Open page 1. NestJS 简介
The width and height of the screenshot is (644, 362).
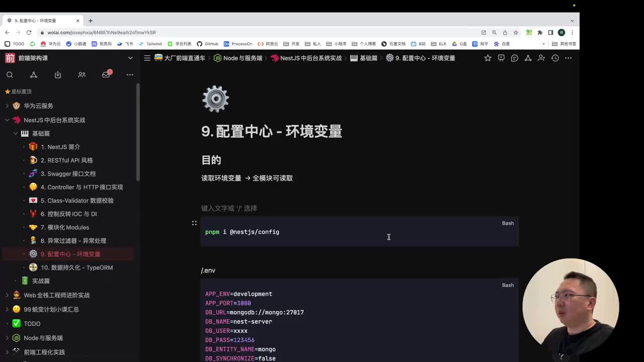(x=60, y=147)
